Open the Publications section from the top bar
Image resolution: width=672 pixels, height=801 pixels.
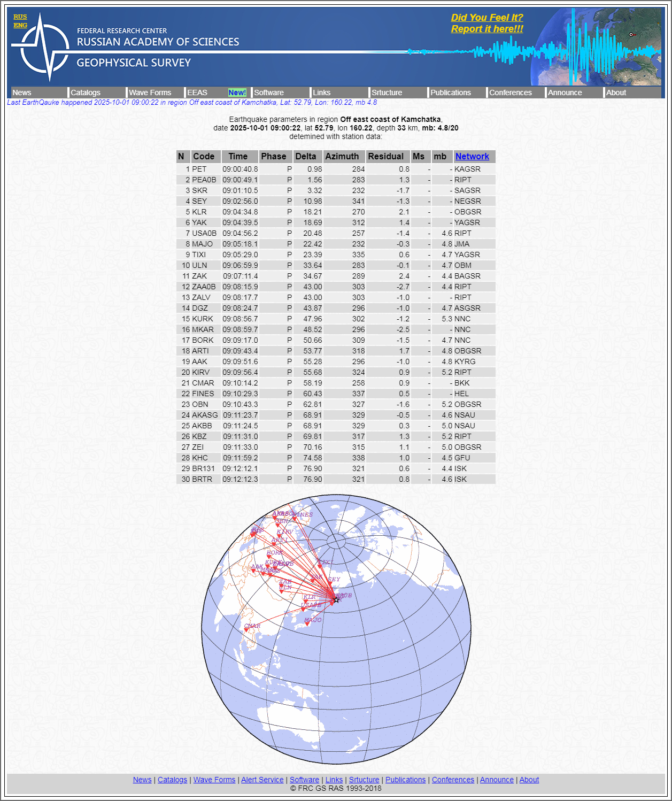tap(451, 92)
